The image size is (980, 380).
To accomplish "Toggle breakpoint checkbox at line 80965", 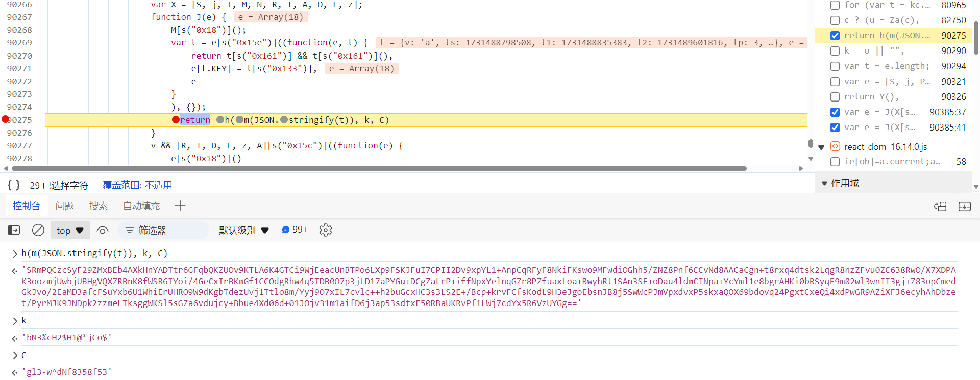I will tap(835, 5).
